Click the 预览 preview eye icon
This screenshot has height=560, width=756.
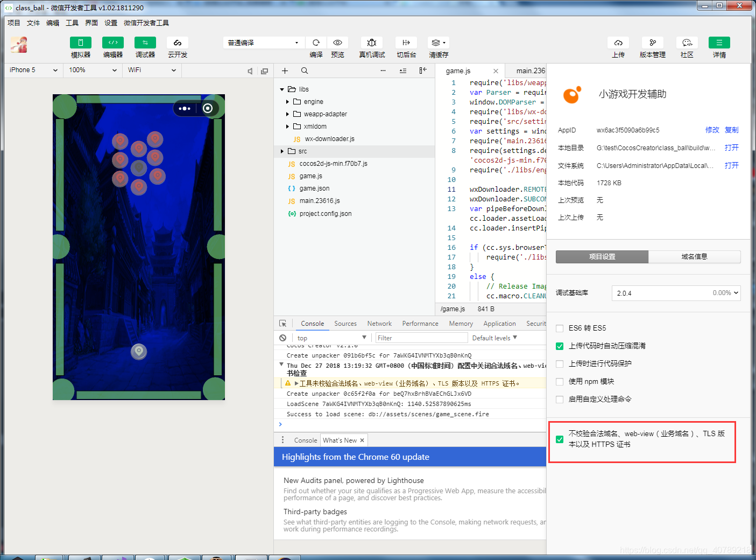[337, 43]
